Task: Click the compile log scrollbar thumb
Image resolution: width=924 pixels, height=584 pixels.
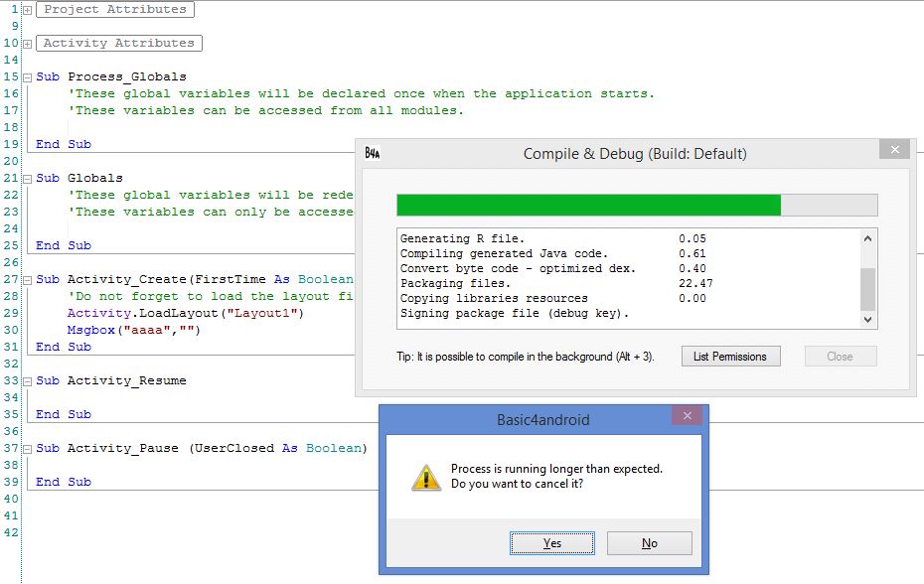Action: 867,289
